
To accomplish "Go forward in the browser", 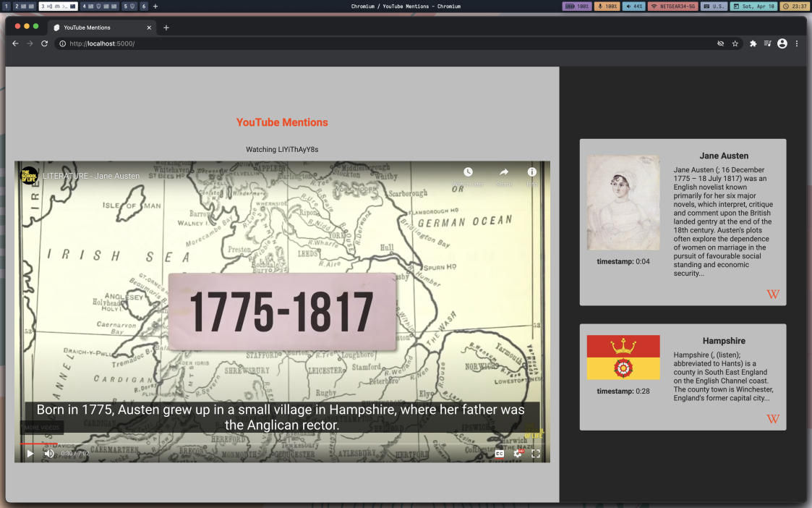I will point(30,43).
